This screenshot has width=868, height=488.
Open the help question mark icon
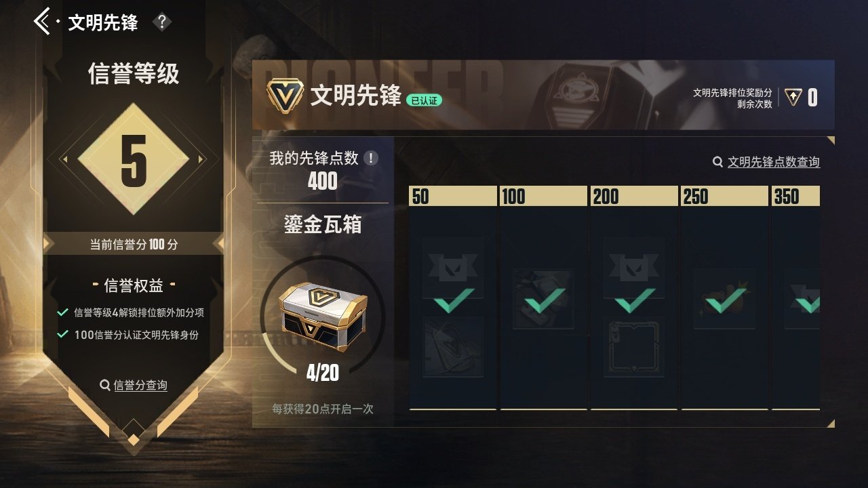pyautogui.click(x=161, y=22)
